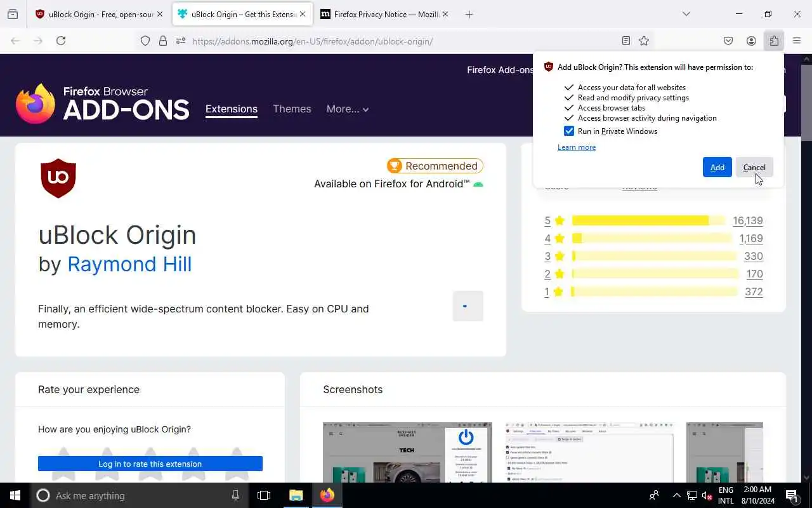The width and height of the screenshot is (812, 508).
Task: Open Task View on the taskbar
Action: (264, 495)
